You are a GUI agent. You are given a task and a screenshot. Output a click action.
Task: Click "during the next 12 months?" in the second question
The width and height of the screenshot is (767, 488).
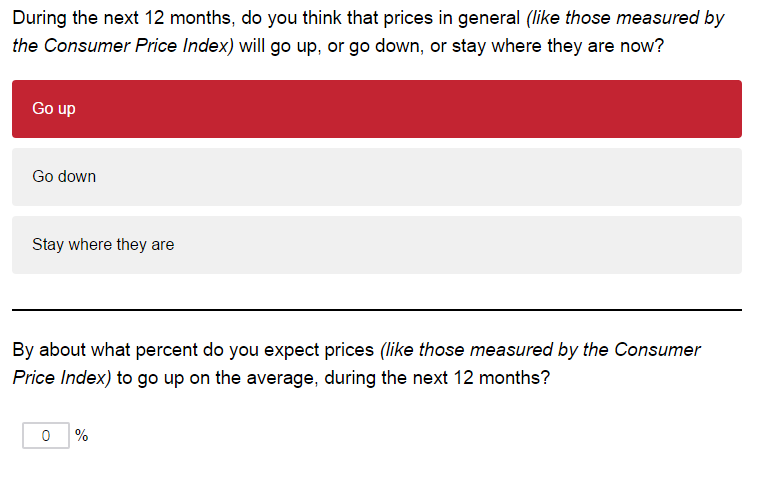[x=437, y=378]
